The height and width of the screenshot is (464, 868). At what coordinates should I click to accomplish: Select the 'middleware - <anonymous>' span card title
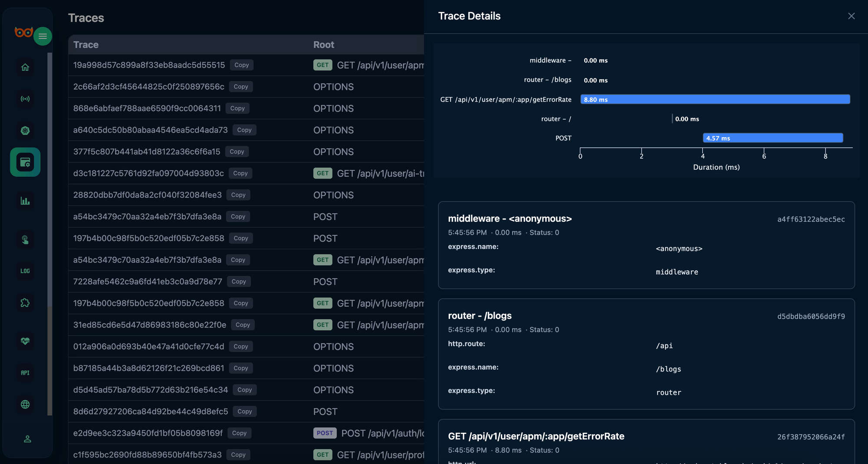pos(510,219)
